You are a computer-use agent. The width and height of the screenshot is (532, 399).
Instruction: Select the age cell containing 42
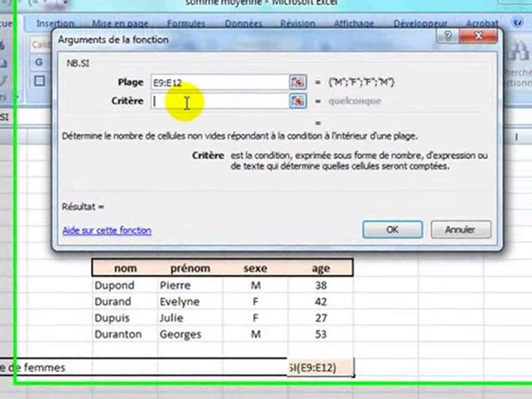click(321, 301)
